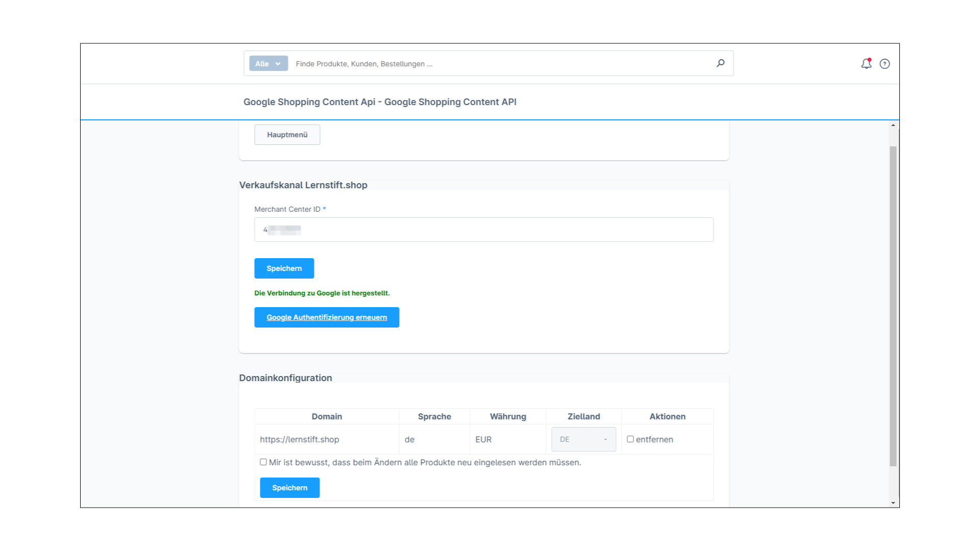980x551 pixels.
Task: Click the Verkaufskanal Lernstift.shop heading
Action: pyautogui.click(x=303, y=185)
